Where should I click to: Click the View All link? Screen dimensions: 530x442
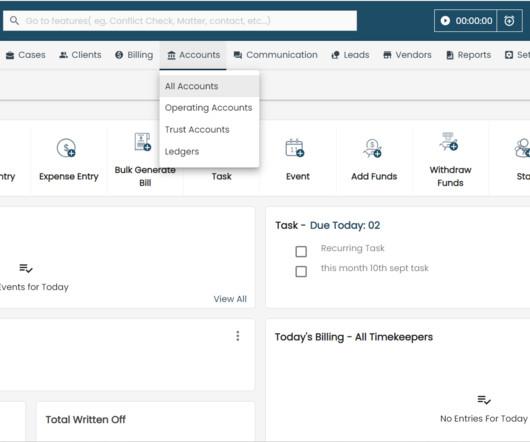(230, 299)
